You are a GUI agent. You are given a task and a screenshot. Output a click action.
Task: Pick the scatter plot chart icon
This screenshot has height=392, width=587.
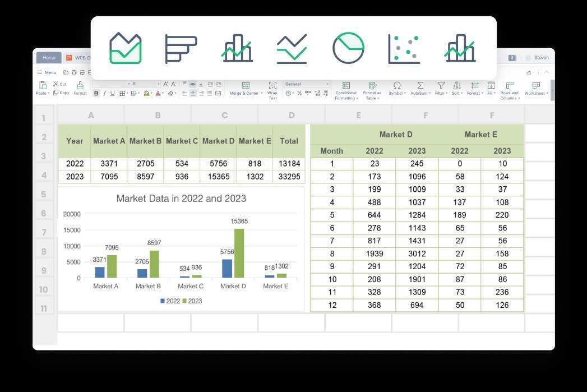click(404, 49)
